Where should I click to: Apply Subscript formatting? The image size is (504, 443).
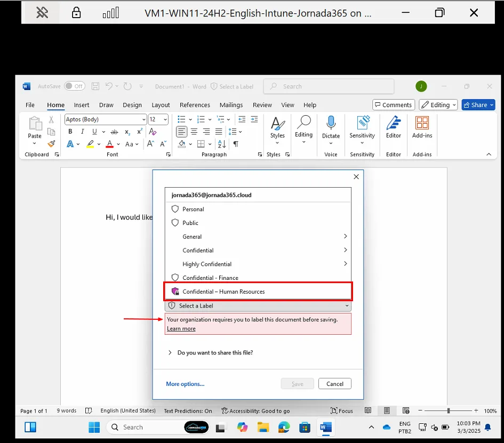[x=127, y=132]
